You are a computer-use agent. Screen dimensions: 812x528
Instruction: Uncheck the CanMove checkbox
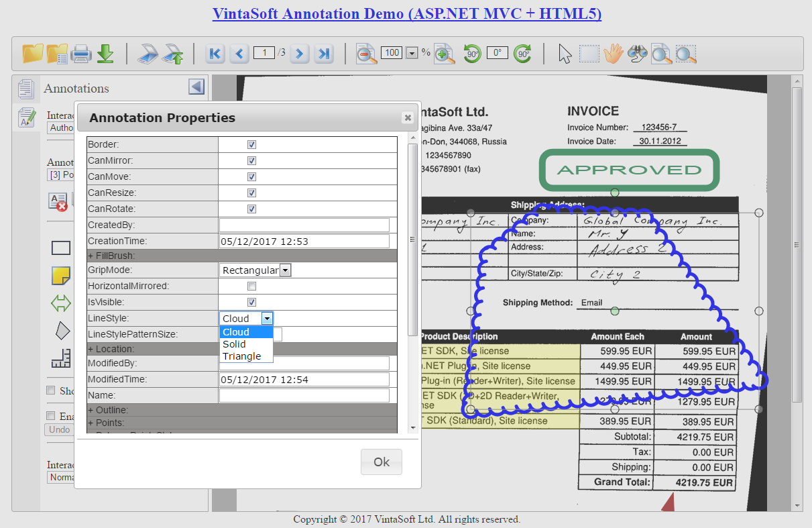251,176
